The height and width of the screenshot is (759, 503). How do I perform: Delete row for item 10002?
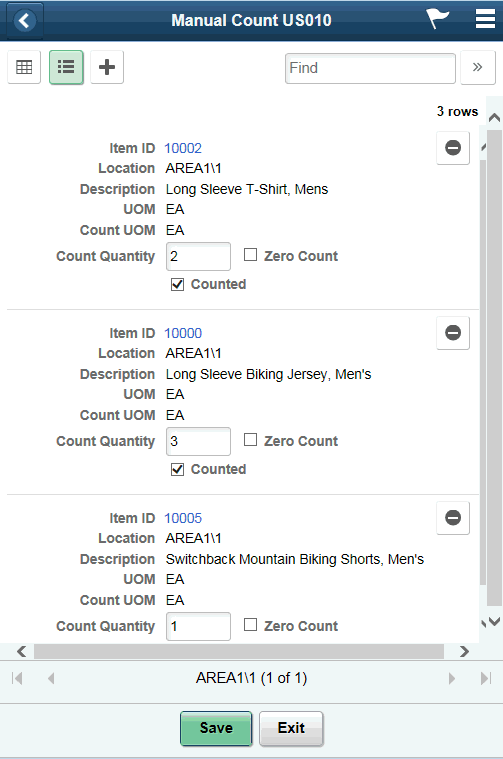(453, 148)
